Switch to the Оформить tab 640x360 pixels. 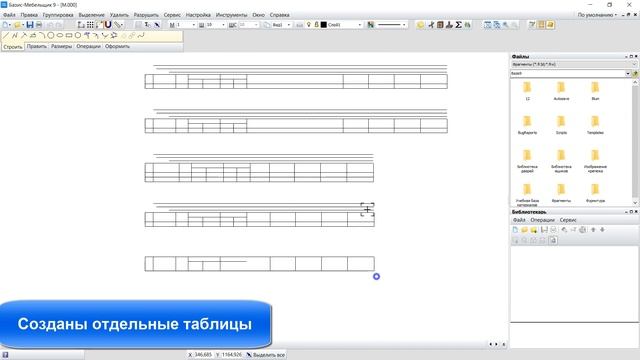[117, 47]
